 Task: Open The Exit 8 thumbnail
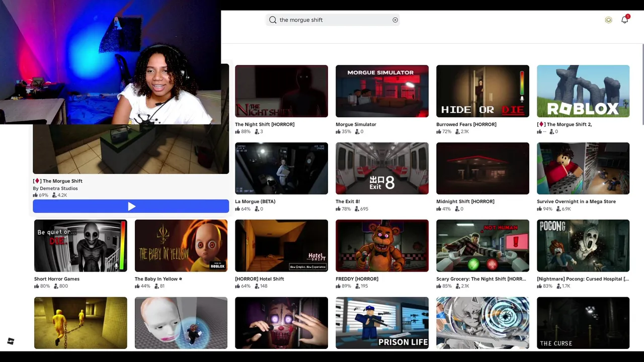click(x=382, y=168)
